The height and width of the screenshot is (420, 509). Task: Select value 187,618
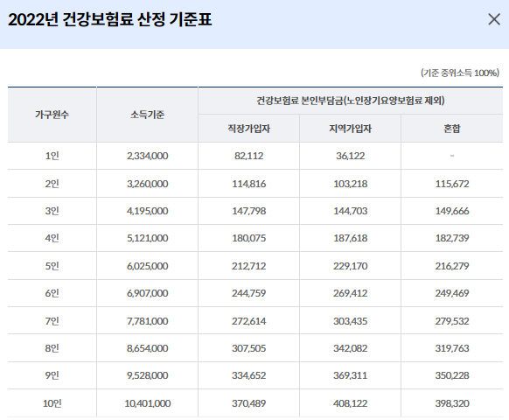tap(350, 238)
